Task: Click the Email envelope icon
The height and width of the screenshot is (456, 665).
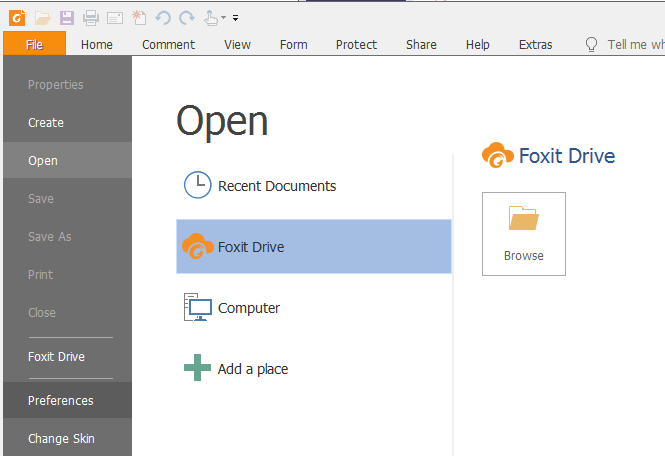Action: coord(114,17)
